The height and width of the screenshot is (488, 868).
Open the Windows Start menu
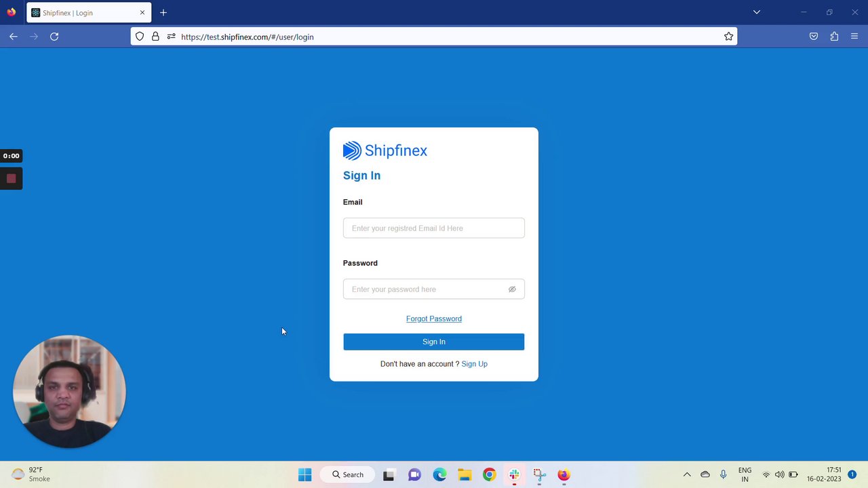point(305,474)
